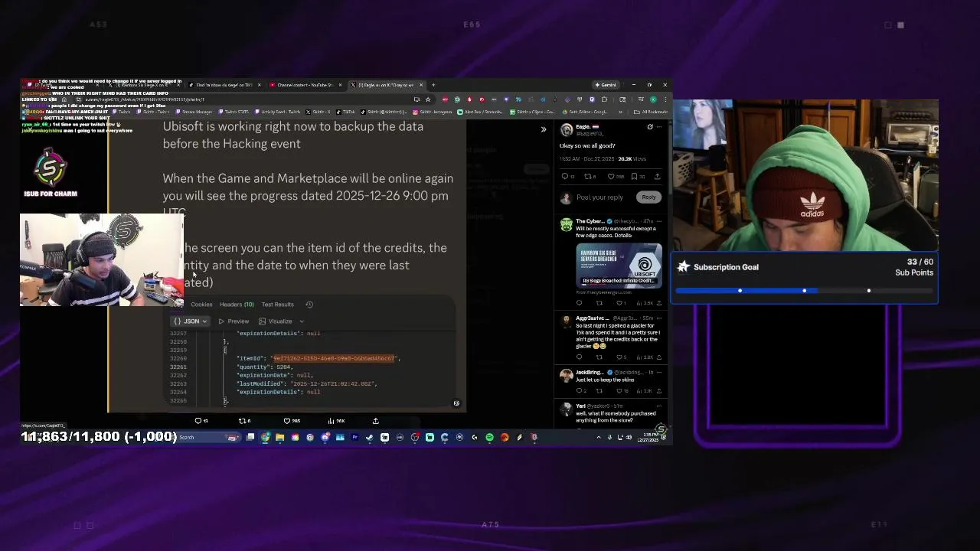980x551 pixels.
Task: Open the Stream Manager bookmark
Action: coord(194,112)
